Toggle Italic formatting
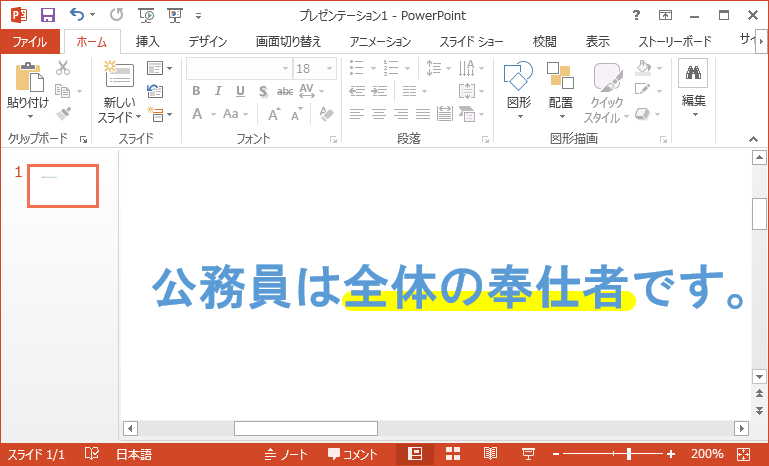Viewport: 769px width, 466px height. 218,91
